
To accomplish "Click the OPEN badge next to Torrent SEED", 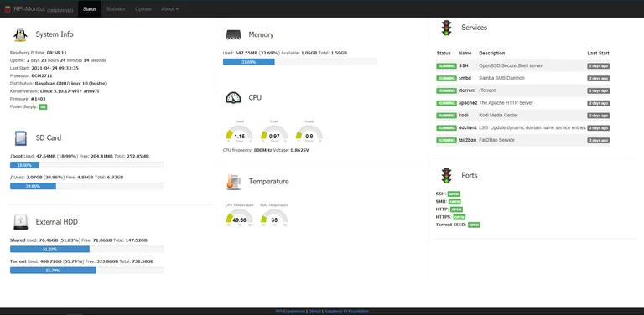I will tap(474, 225).
